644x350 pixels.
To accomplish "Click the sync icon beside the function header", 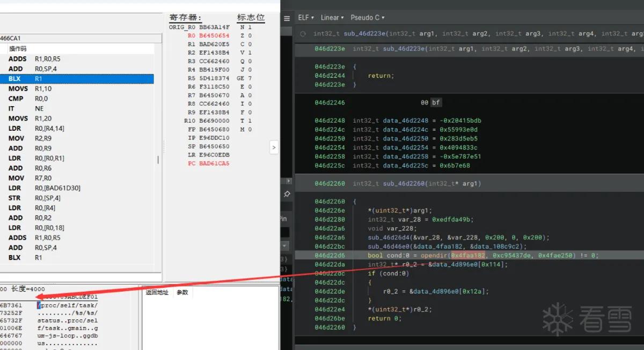I will [x=303, y=33].
